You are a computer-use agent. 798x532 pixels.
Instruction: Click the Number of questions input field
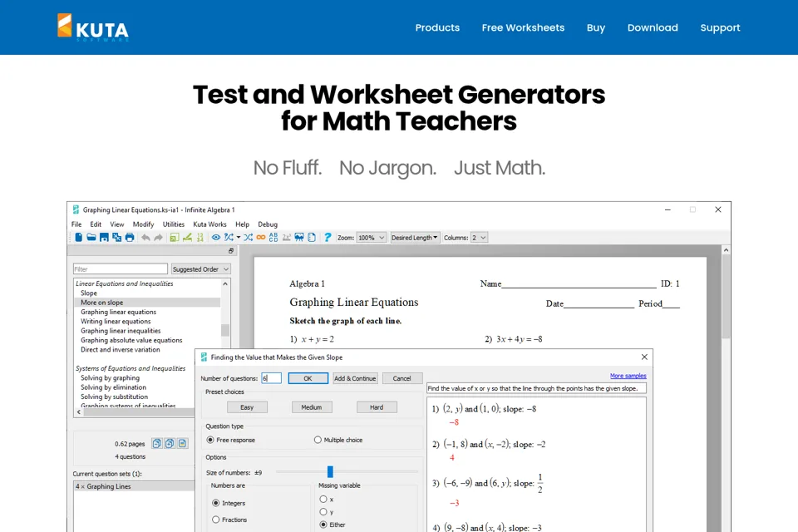tap(271, 378)
